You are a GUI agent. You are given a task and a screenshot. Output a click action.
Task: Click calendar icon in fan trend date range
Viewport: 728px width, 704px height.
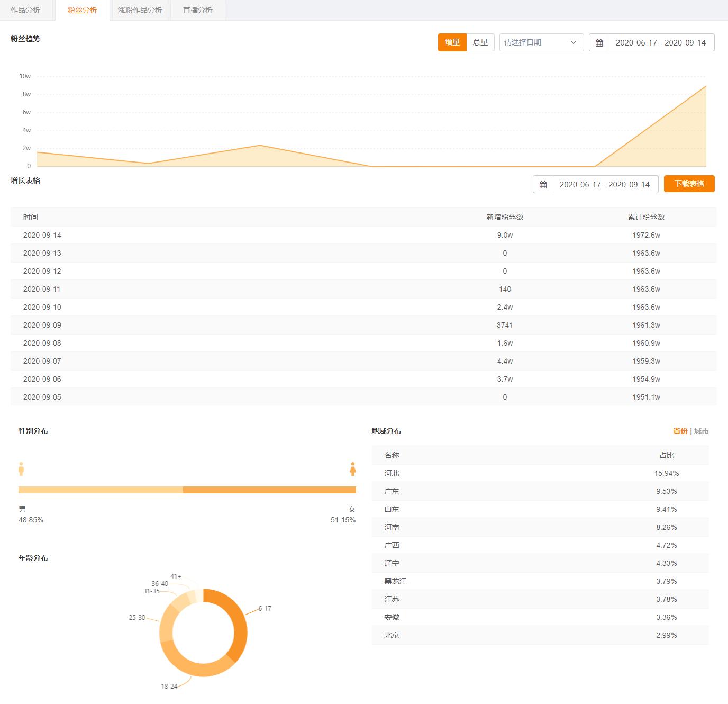tap(599, 43)
